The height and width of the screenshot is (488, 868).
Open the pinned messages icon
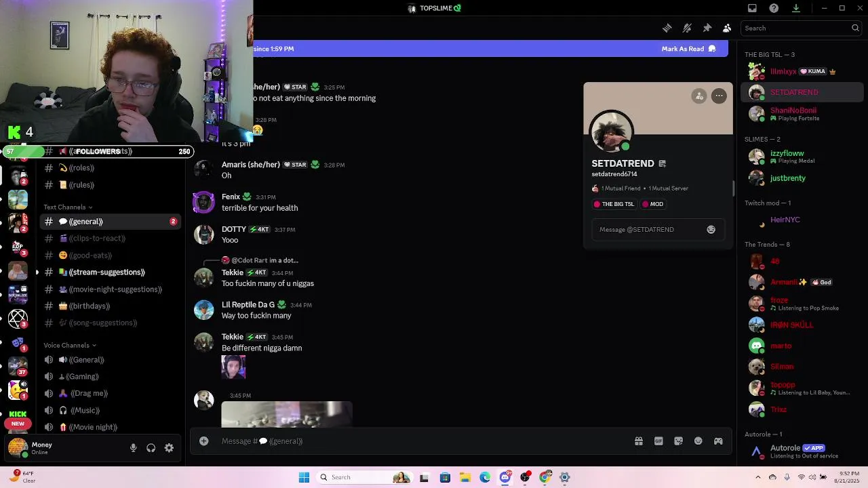(707, 28)
